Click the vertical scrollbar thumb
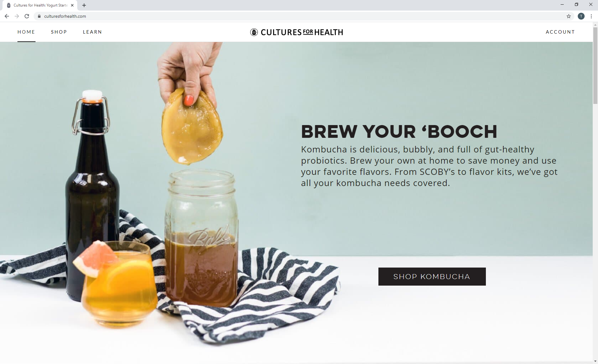 595,65
